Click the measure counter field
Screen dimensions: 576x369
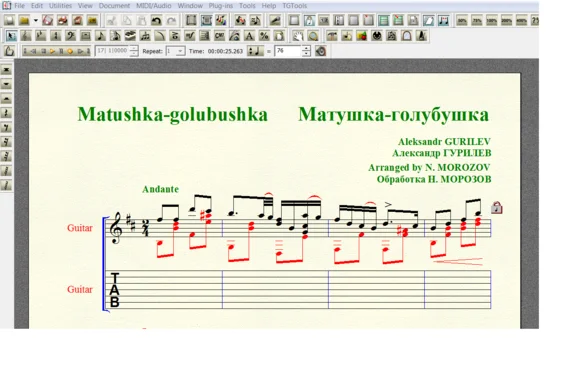[113, 51]
